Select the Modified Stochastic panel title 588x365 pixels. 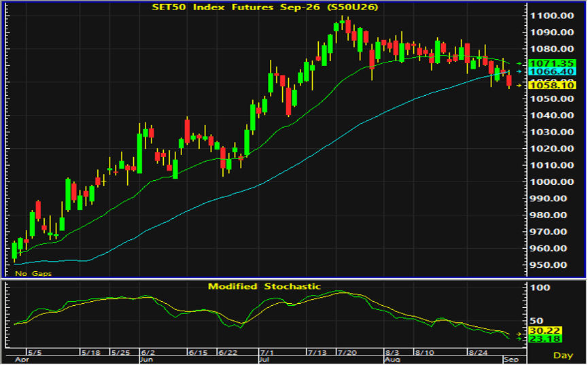click(x=264, y=287)
